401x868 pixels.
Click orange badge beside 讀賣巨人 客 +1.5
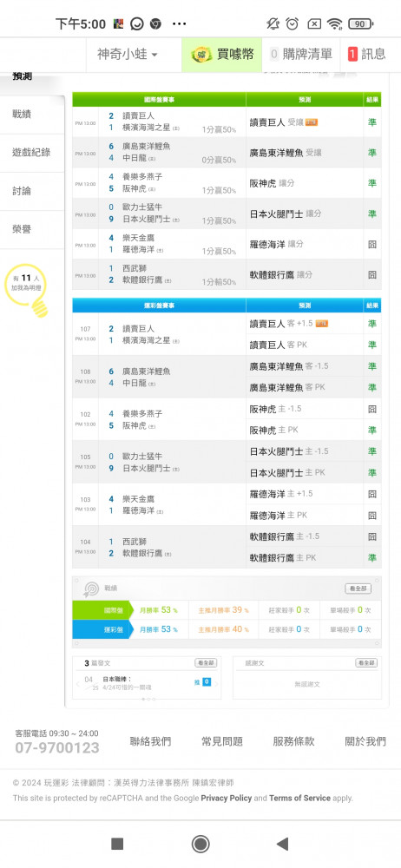322,323
